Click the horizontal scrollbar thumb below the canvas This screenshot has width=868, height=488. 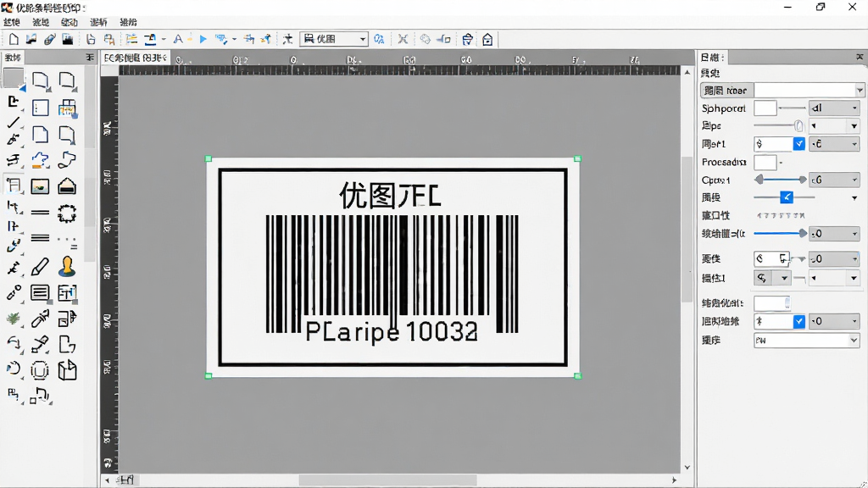click(387, 480)
